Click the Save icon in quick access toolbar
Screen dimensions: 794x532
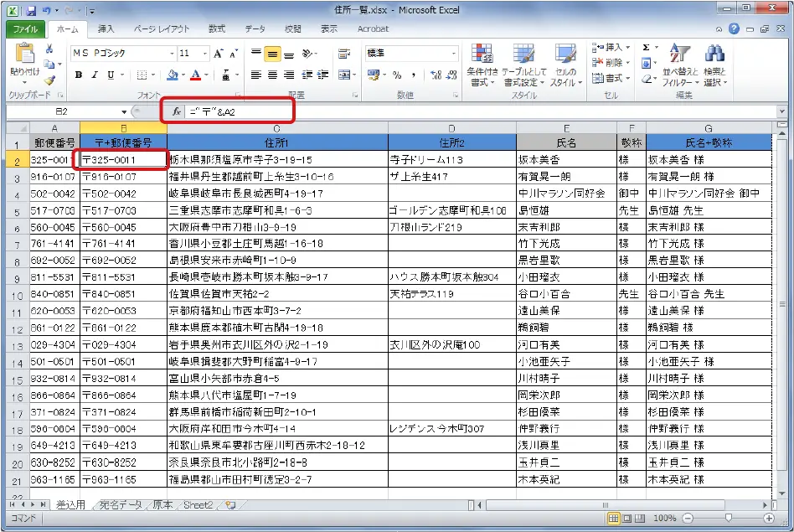coord(31,9)
